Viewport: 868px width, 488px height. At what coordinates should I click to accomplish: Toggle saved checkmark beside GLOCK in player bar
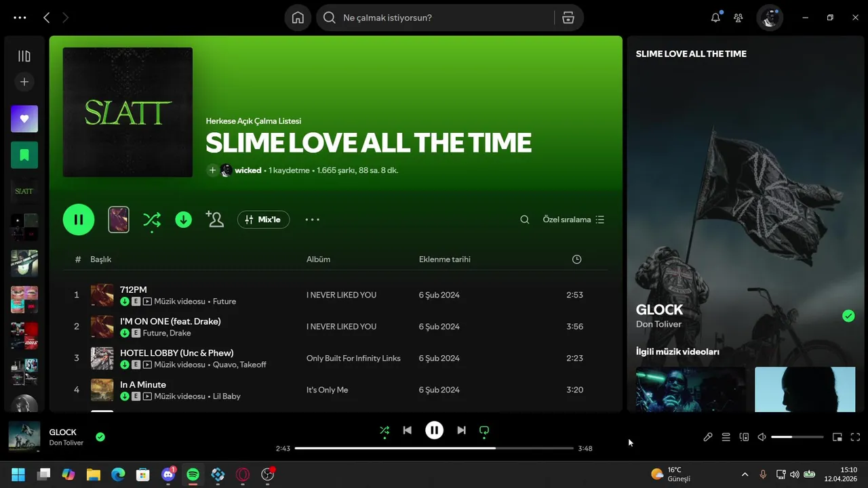[100, 437]
